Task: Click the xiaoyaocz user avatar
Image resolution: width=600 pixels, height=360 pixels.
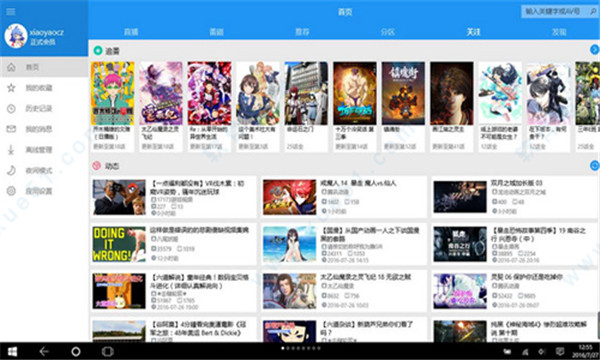Action: pyautogui.click(x=16, y=36)
